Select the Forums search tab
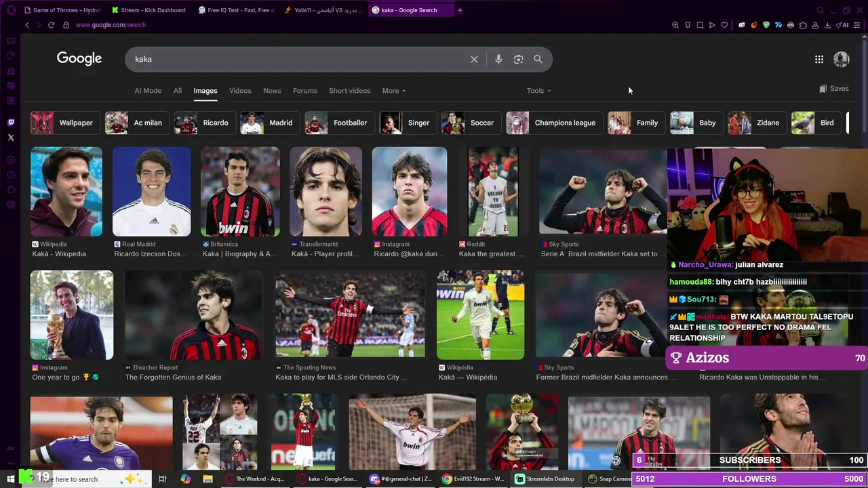 pos(305,91)
